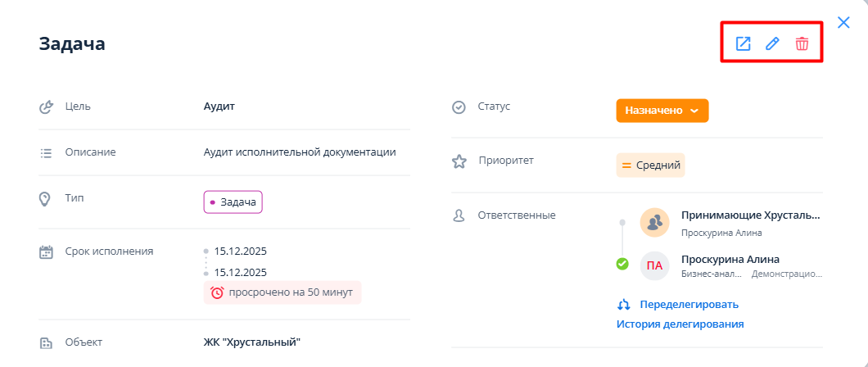Click the red alarm clock overdue icon

[217, 292]
